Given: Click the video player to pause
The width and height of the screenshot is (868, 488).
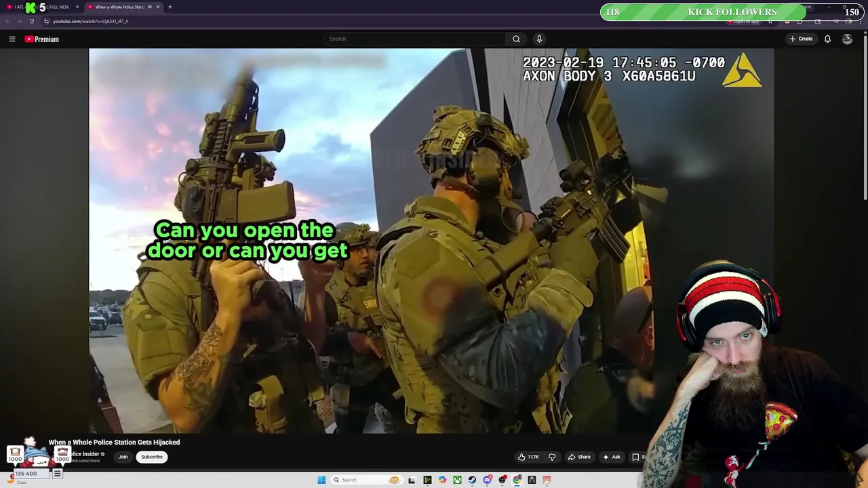Looking at the screenshot, I should coord(431,241).
